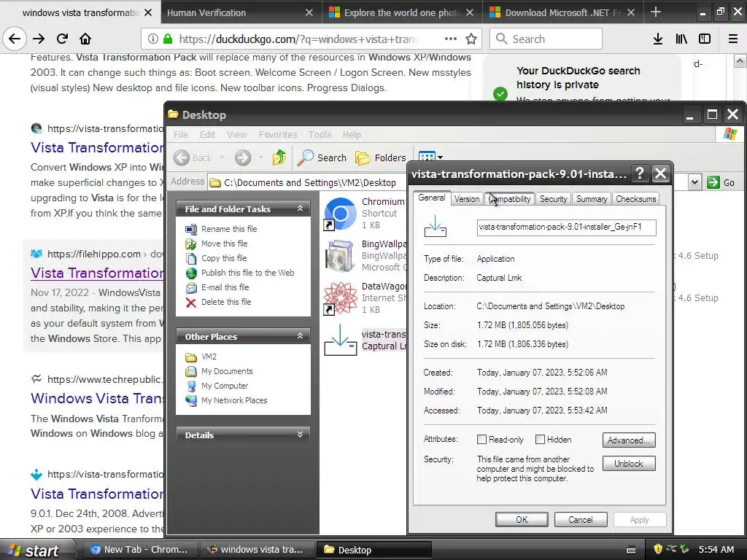Click the Search magnifier in Explorer toolbar

[x=322, y=157]
